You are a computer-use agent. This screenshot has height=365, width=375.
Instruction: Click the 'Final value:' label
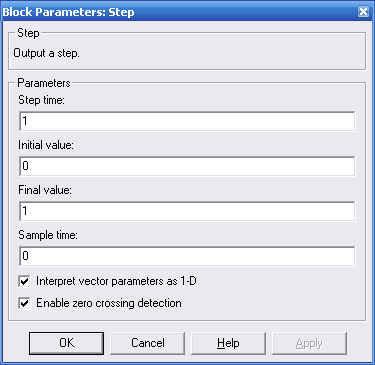point(45,190)
